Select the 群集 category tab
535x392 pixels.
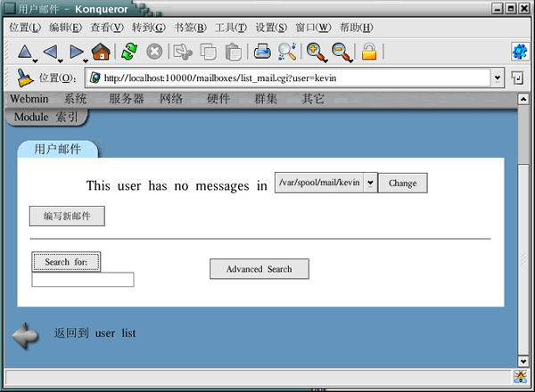(x=266, y=99)
